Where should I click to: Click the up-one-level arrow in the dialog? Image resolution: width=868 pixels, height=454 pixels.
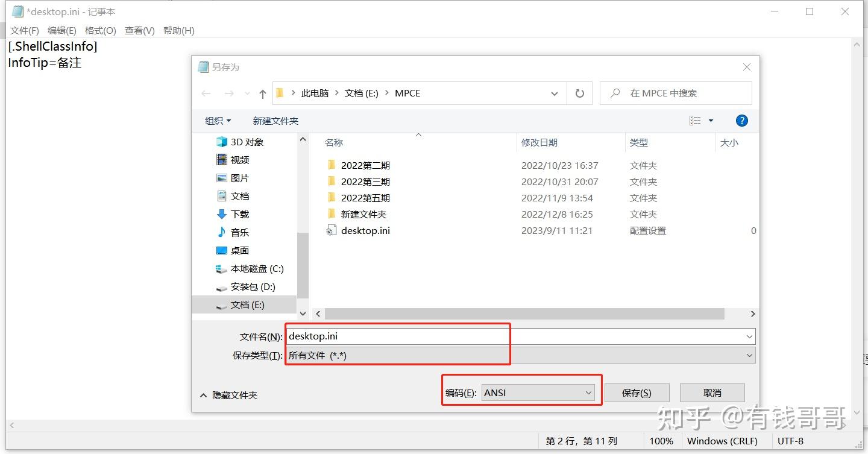262,93
